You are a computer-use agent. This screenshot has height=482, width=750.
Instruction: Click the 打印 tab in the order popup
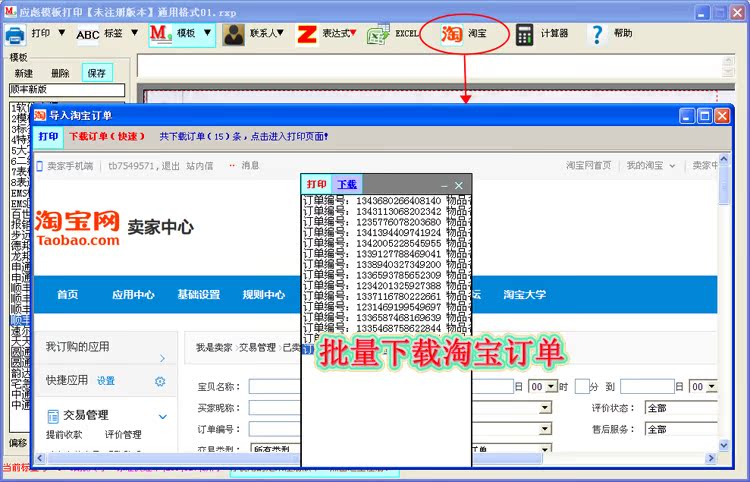[x=316, y=184]
